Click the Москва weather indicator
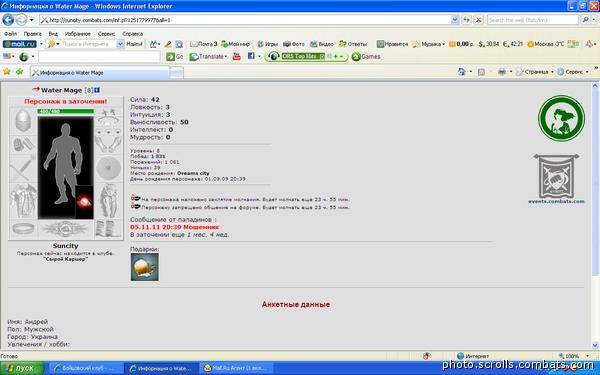This screenshot has width=600, height=375. tap(546, 44)
